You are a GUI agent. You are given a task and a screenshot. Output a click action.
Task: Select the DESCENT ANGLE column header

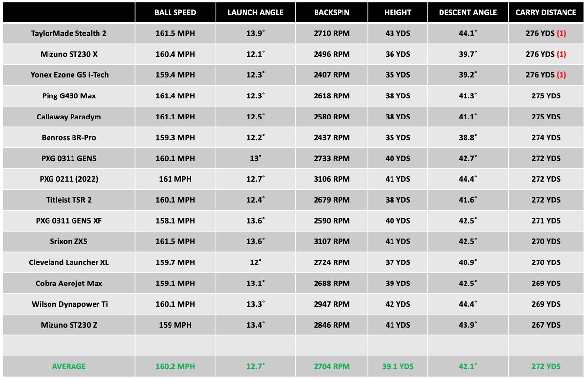coord(467,13)
